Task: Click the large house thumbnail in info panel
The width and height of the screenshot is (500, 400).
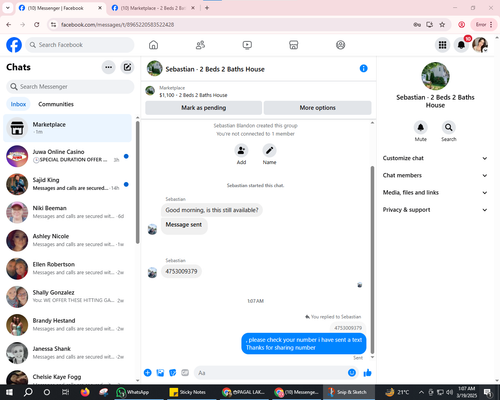Action: pos(435,76)
